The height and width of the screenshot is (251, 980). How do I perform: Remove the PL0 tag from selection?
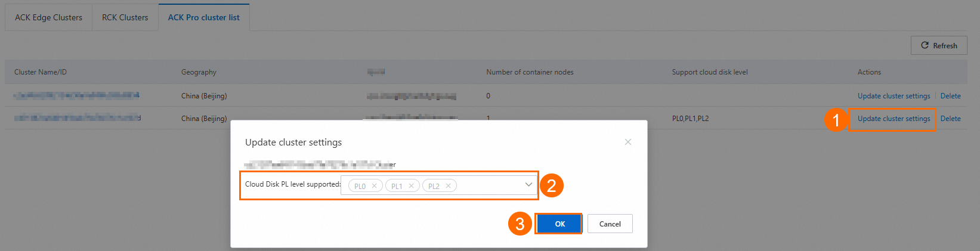click(x=374, y=186)
